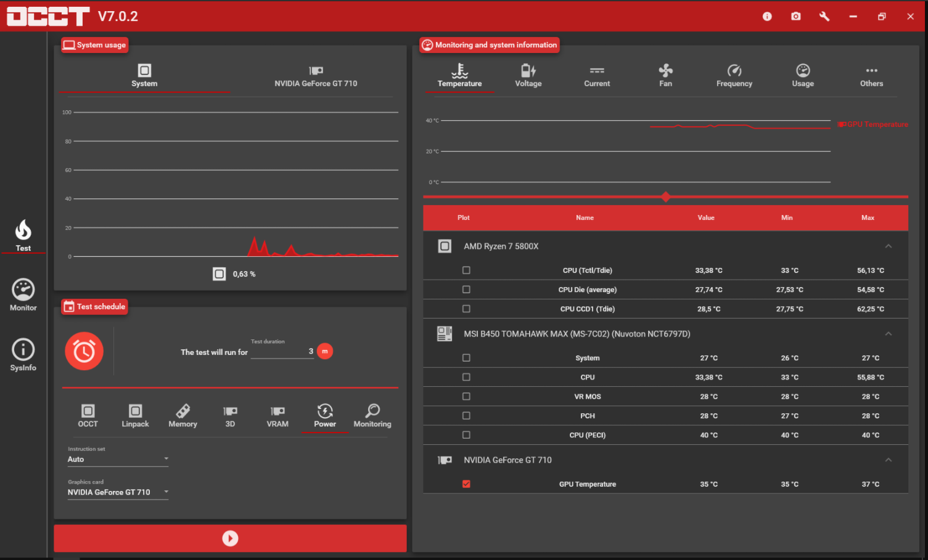Open the Monitor section in sidebar
The image size is (928, 560).
[23, 295]
